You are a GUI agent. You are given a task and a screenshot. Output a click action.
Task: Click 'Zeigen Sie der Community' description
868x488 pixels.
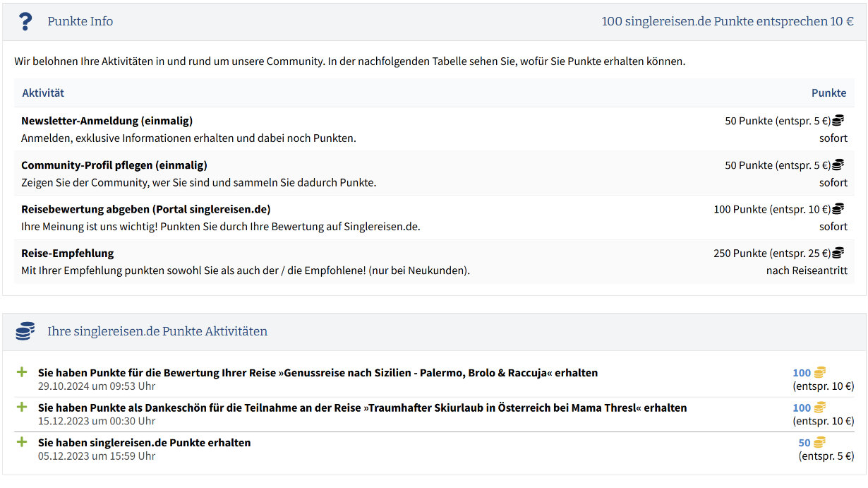coord(198,183)
